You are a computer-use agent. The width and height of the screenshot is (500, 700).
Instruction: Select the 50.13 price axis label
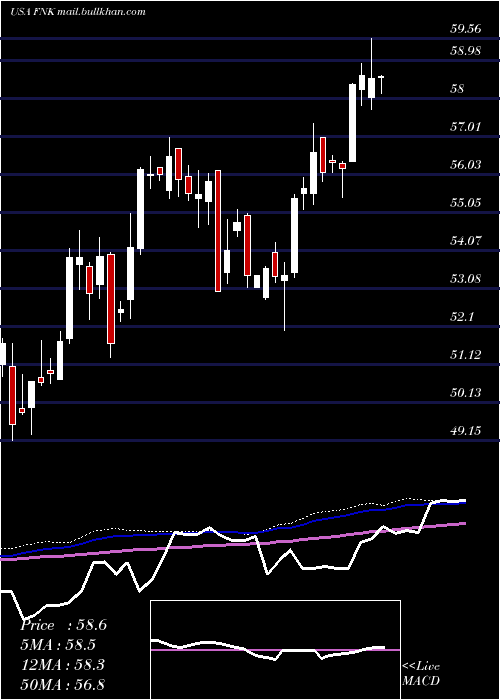(466, 392)
